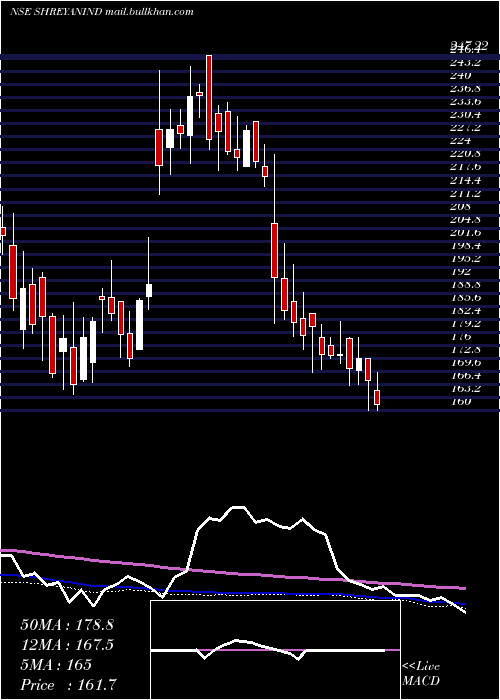Click the 50MA : 178.8 readout

point(67,625)
